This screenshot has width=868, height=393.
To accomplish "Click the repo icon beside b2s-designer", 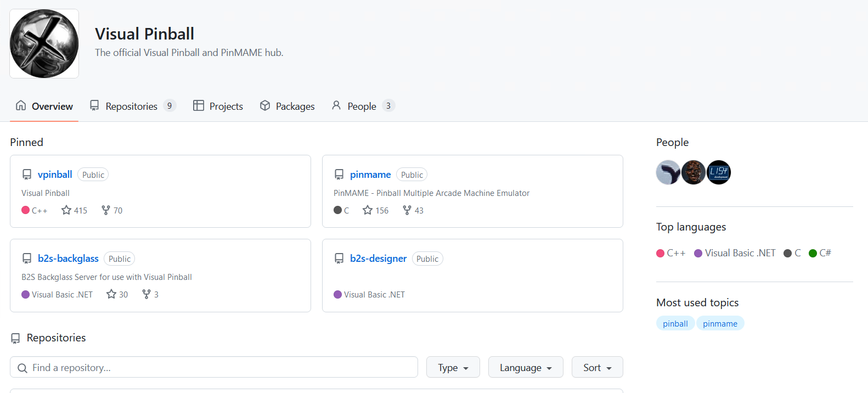I will [x=339, y=259].
